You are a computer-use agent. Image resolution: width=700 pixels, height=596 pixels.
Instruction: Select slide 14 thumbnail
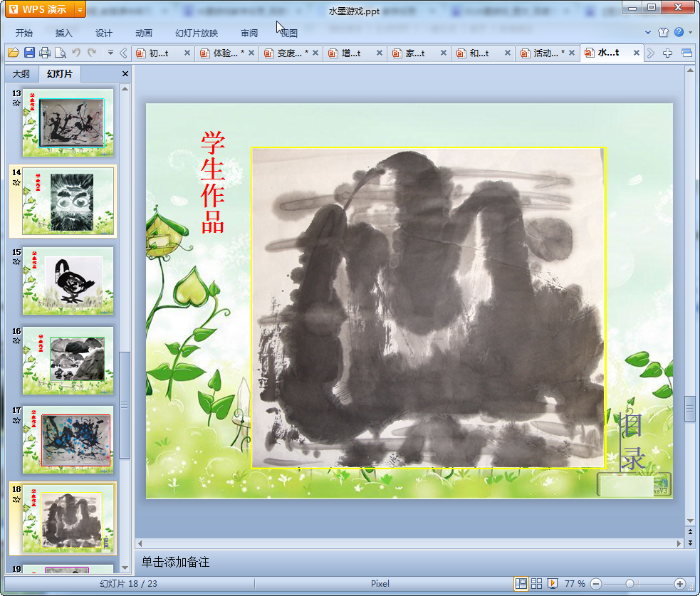pyautogui.click(x=68, y=202)
